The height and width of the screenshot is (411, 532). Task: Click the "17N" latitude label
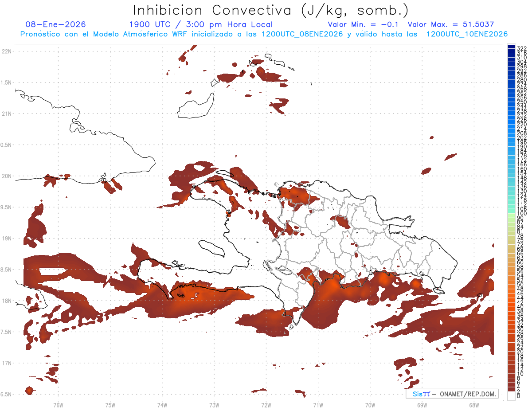pos(7,363)
